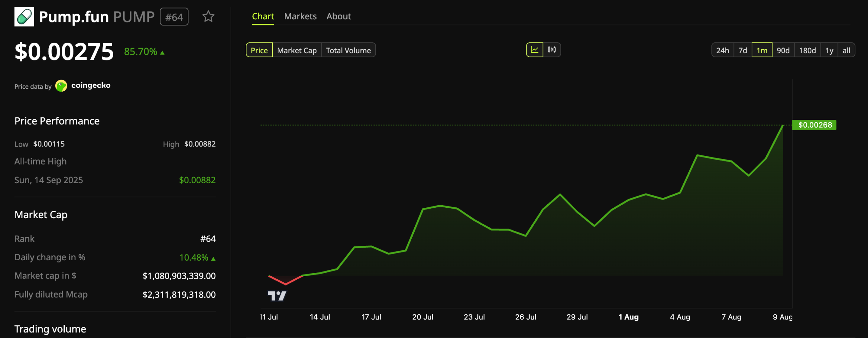This screenshot has width=868, height=338.
Task: Click fully diluted Mcap $2,311,819,318.00
Action: tap(179, 295)
